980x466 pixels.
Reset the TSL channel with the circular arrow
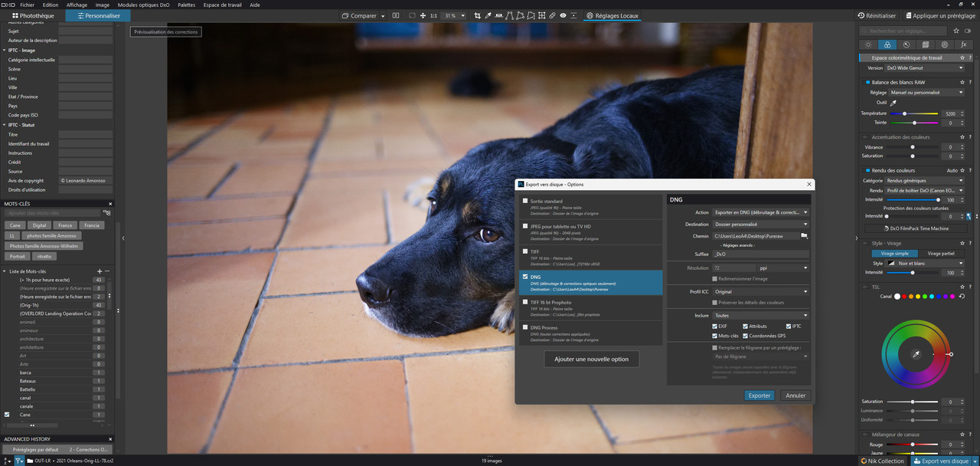[x=961, y=296]
